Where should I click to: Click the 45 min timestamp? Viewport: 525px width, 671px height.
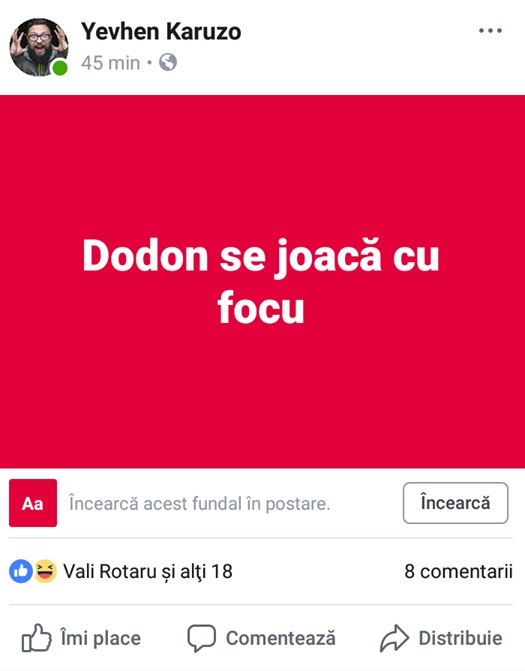point(110,63)
